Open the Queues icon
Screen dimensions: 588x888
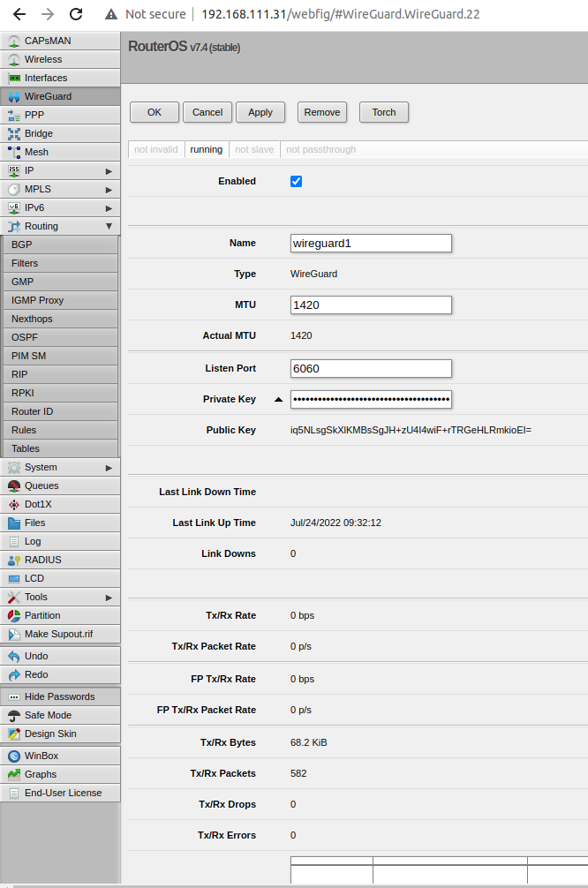pos(13,485)
